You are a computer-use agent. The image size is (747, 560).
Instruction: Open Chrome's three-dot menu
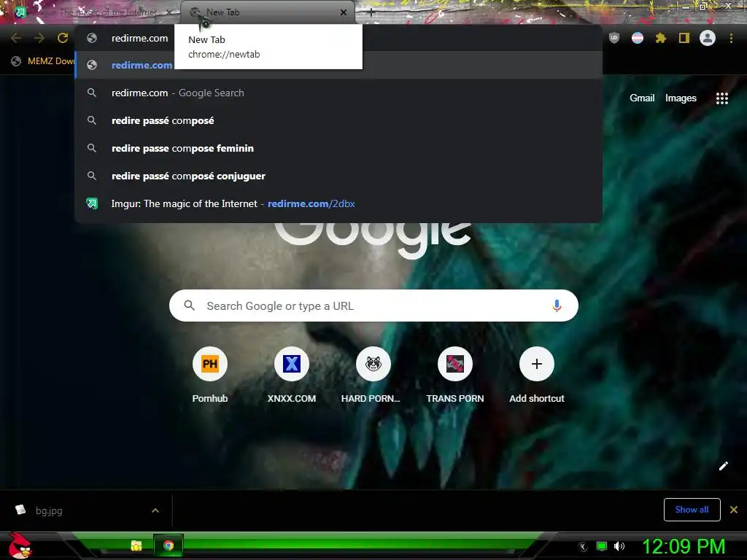tap(731, 38)
